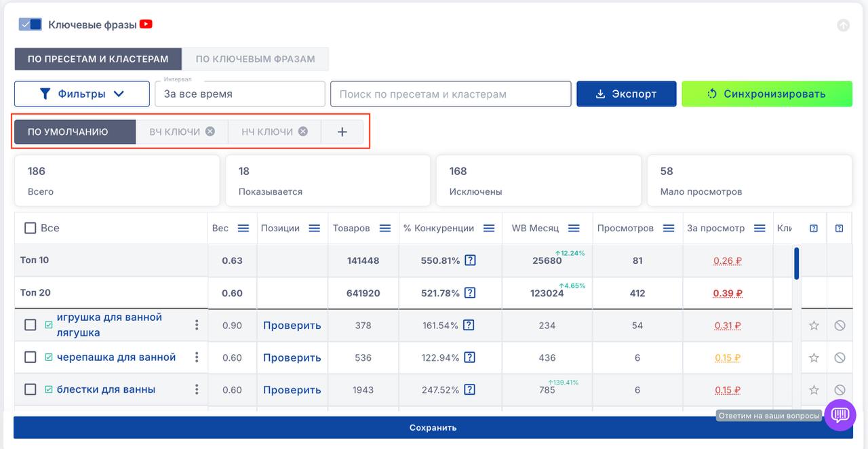Open the chat support bubble

pos(840,414)
